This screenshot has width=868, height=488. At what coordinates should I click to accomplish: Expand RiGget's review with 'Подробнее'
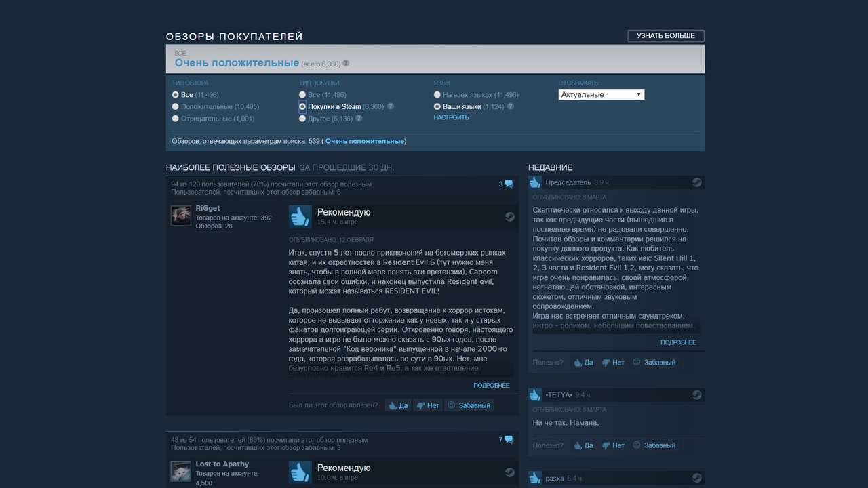492,385
